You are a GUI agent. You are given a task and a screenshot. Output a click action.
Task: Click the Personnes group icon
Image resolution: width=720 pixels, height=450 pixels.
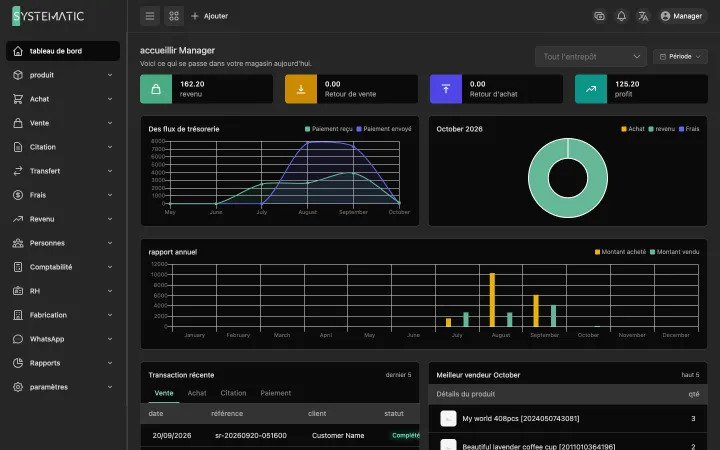[18, 243]
